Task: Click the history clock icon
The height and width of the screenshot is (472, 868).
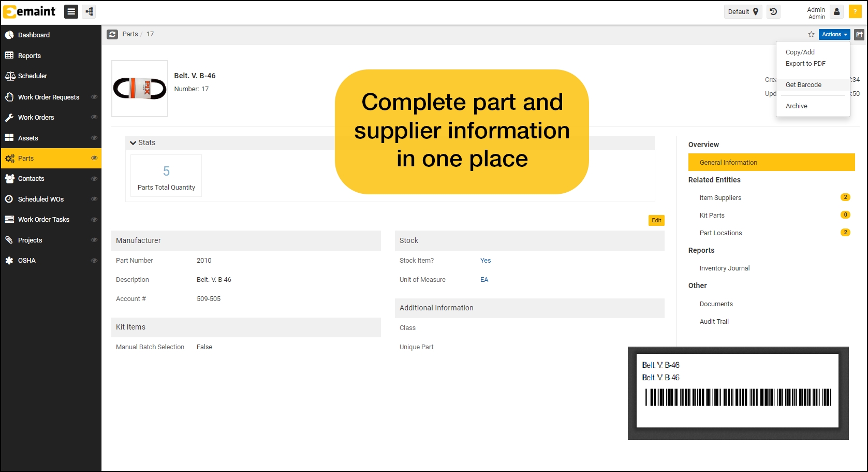Action: [773, 11]
